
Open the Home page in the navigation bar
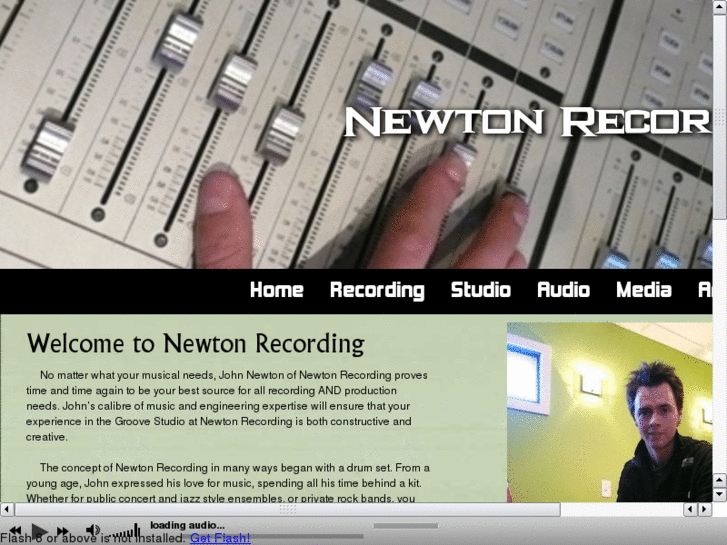pos(277,290)
